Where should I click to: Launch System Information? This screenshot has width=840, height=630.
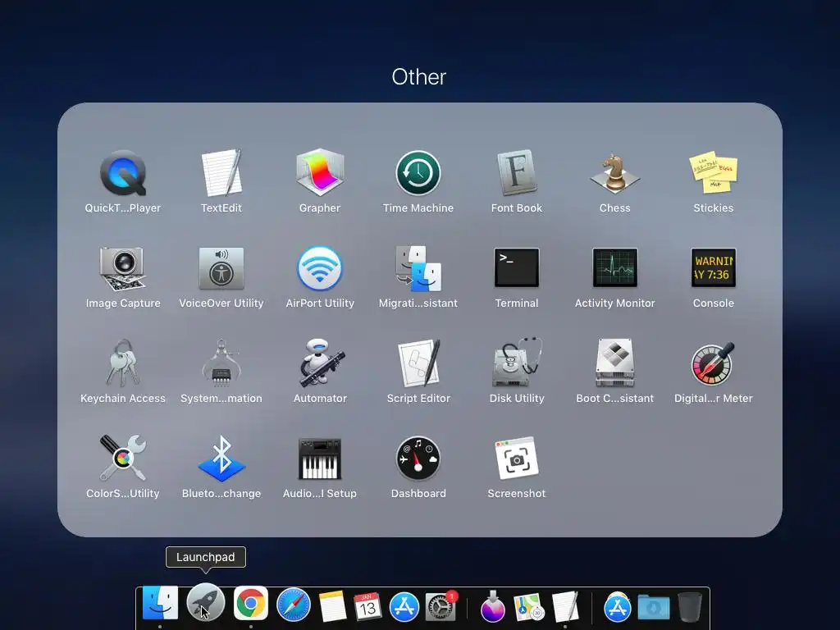[221, 363]
